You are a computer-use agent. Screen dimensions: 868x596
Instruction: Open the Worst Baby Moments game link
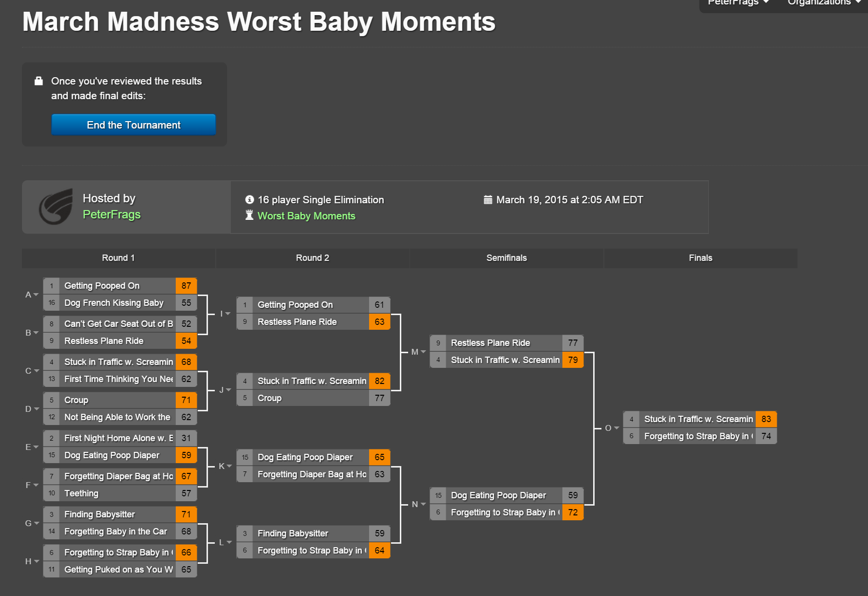(x=306, y=216)
